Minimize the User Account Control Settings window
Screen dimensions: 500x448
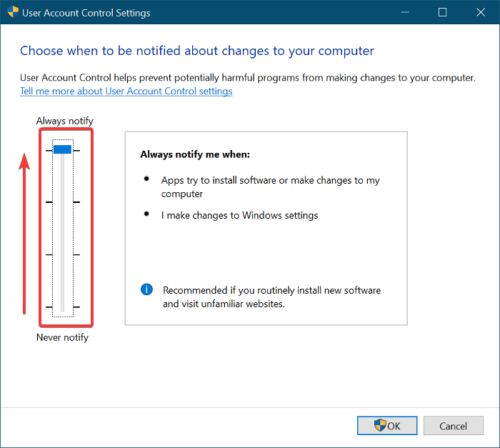click(405, 12)
